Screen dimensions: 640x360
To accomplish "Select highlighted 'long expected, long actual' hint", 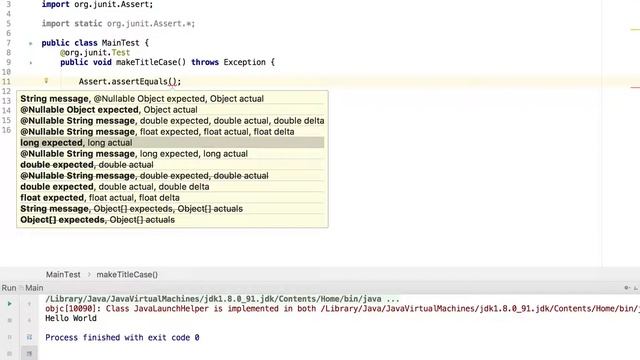I will tap(172, 143).
